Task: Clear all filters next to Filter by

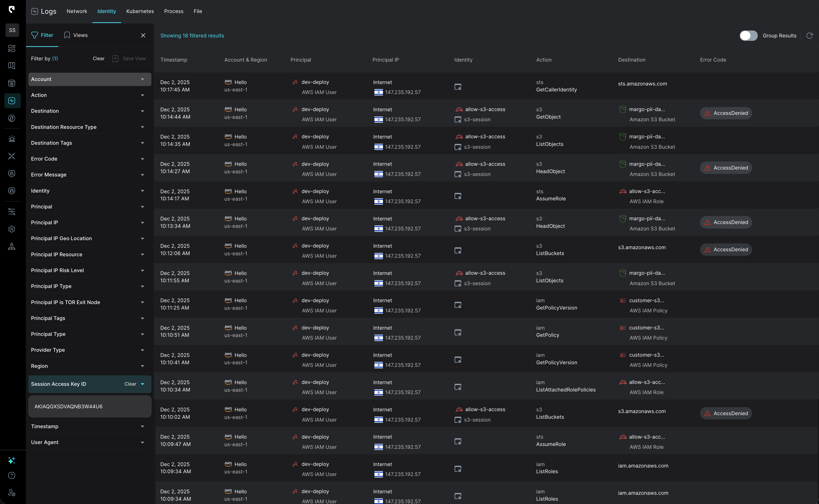Action: point(98,59)
